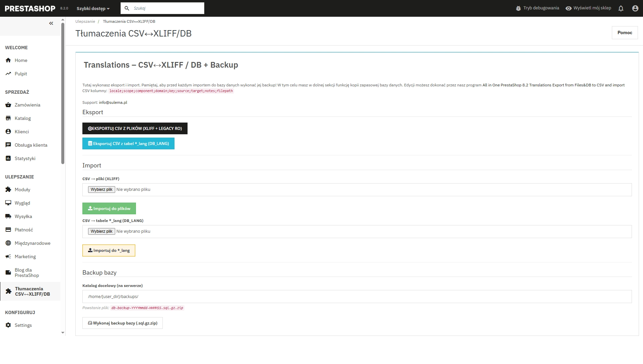Select Zamówienia cart icon in sidebar
The width and height of the screenshot is (643, 364).
pos(8,105)
